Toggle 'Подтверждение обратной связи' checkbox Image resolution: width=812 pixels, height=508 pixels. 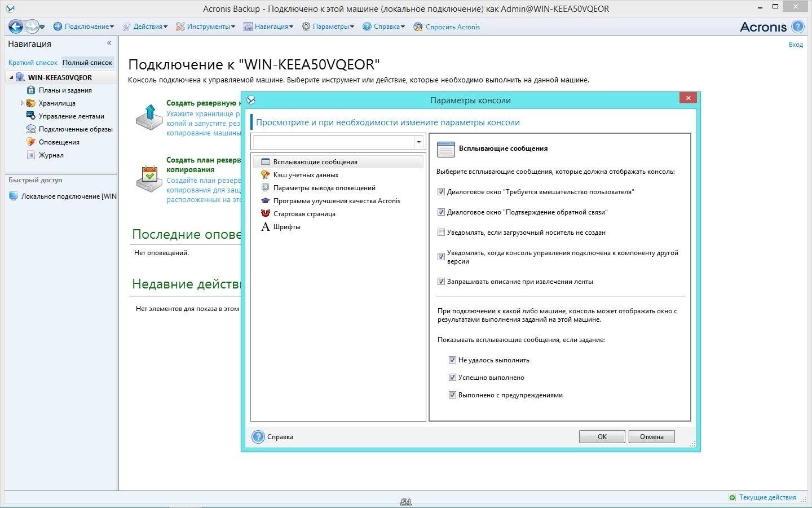click(442, 212)
